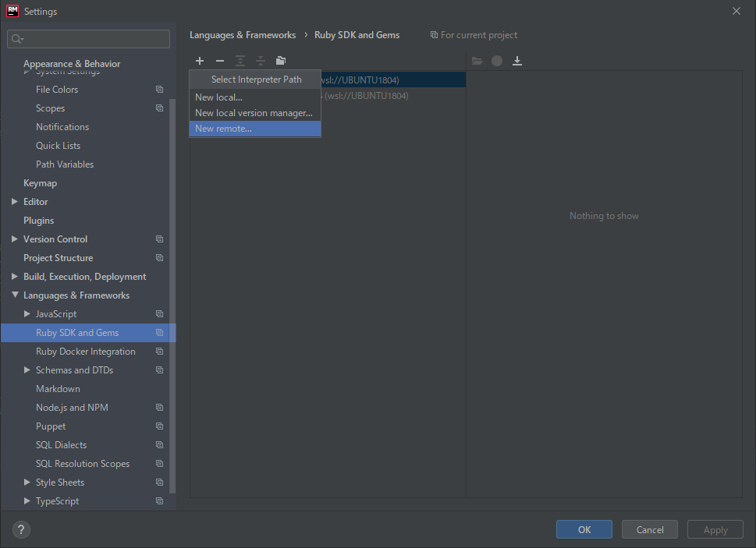Click project-level icon beside SQL Dialects
Image resolution: width=756 pixels, height=548 pixels.
click(x=160, y=445)
